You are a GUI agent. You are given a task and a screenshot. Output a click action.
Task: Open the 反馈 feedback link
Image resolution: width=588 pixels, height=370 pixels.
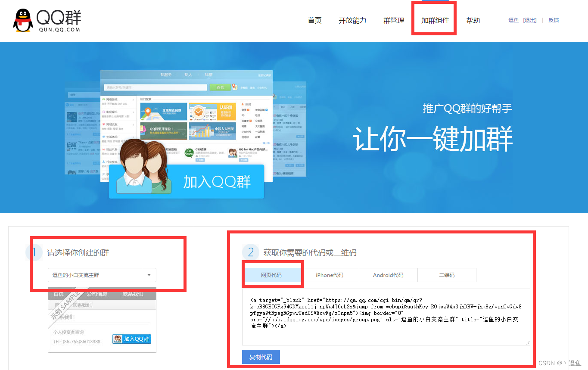tap(554, 20)
